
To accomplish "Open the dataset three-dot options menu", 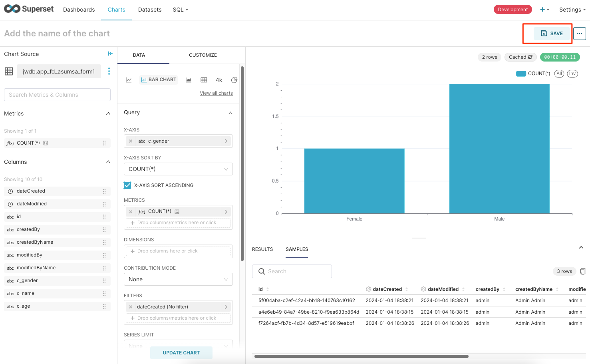I will [x=109, y=71].
